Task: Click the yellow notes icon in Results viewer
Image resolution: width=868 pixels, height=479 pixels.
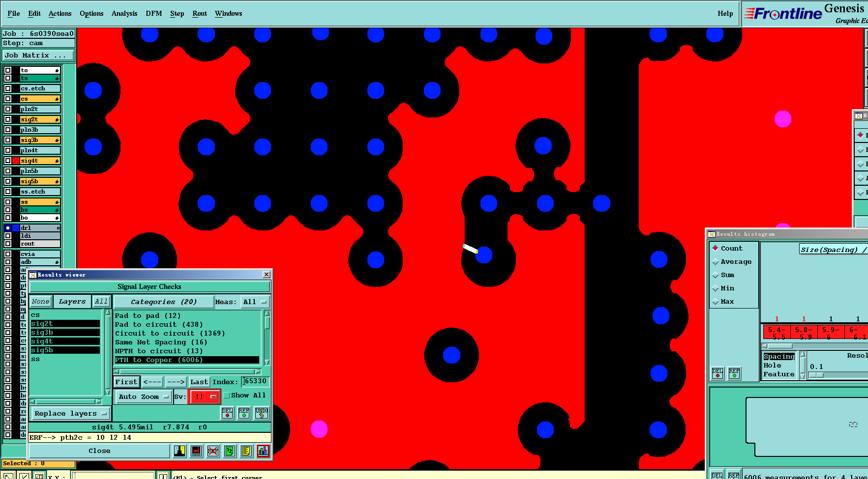Action: (x=246, y=451)
